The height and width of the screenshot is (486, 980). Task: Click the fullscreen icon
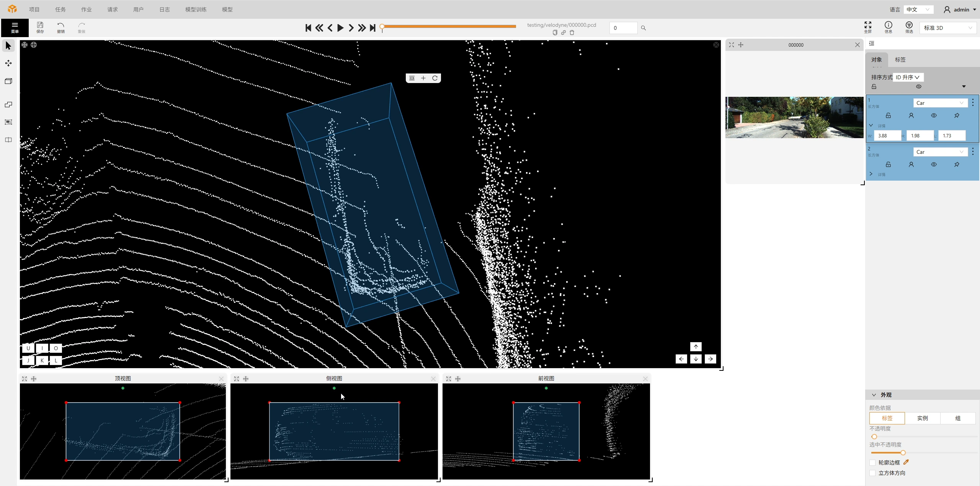(x=868, y=27)
